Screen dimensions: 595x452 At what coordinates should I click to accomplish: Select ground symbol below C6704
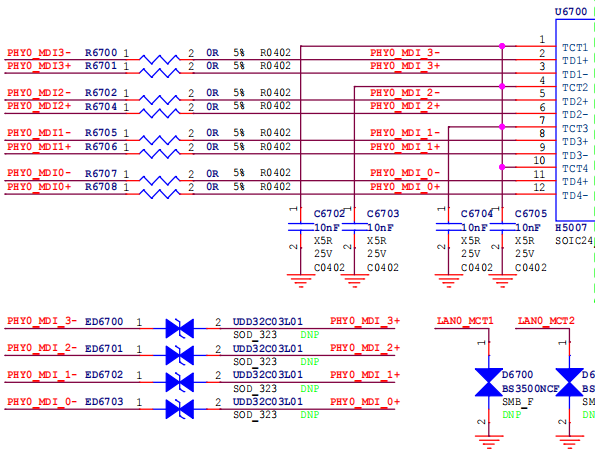pyautogui.click(x=448, y=281)
